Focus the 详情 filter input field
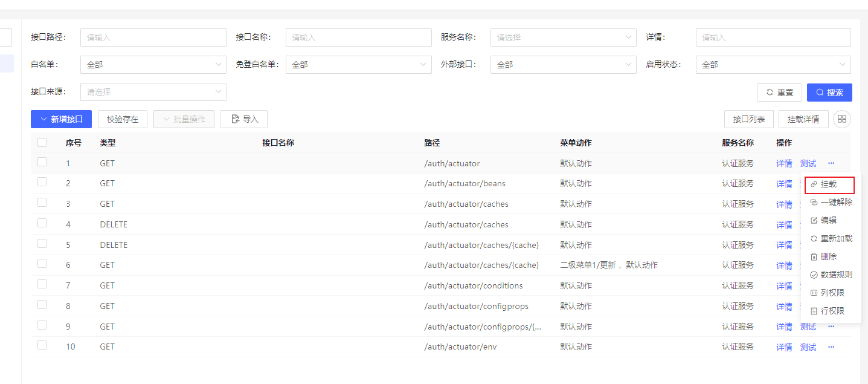The height and width of the screenshot is (384, 868). 773,37
